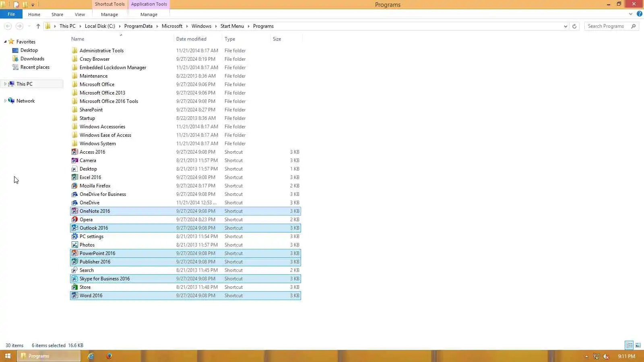Navigate to Start Menu in breadcrumb
The height and width of the screenshot is (362, 644).
232,26
